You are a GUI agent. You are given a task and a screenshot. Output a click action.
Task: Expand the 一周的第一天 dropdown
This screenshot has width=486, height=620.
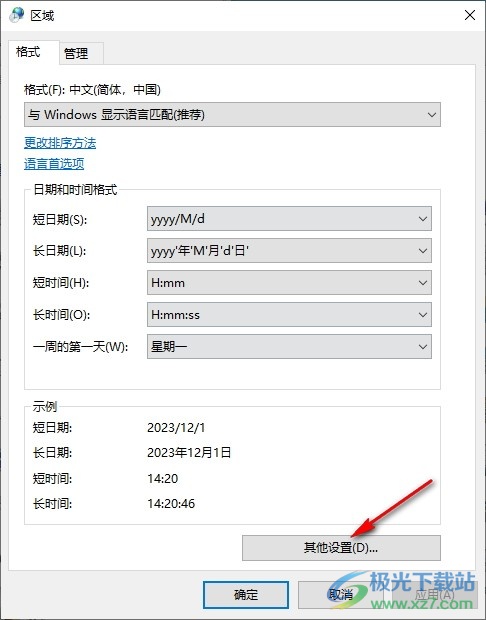point(289,347)
